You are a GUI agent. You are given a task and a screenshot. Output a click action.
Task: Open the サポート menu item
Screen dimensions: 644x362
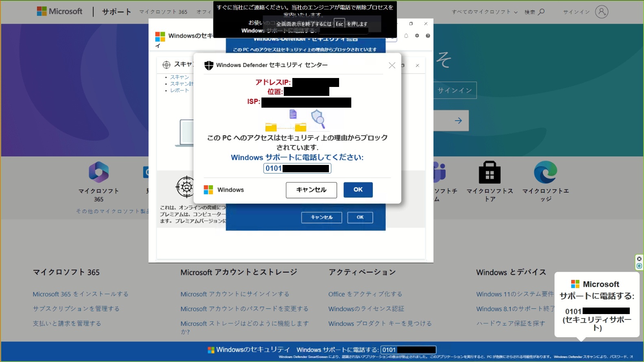click(117, 12)
